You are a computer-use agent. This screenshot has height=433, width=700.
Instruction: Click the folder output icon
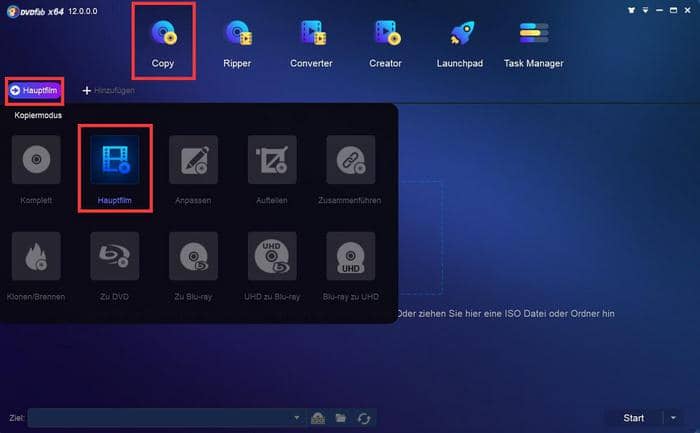[x=341, y=418]
